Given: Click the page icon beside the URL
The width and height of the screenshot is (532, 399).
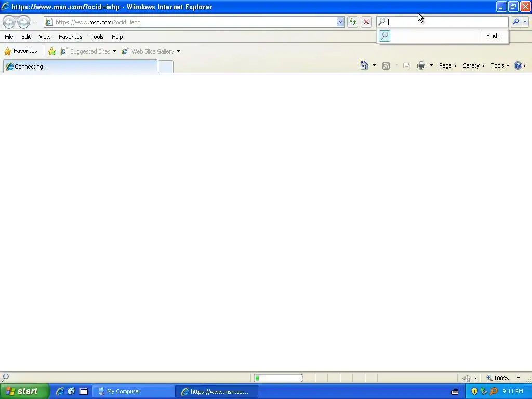Looking at the screenshot, I should pyautogui.click(x=49, y=22).
